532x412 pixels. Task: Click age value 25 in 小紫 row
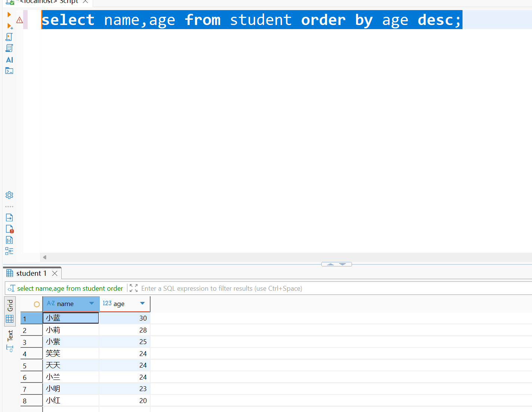tap(125, 341)
